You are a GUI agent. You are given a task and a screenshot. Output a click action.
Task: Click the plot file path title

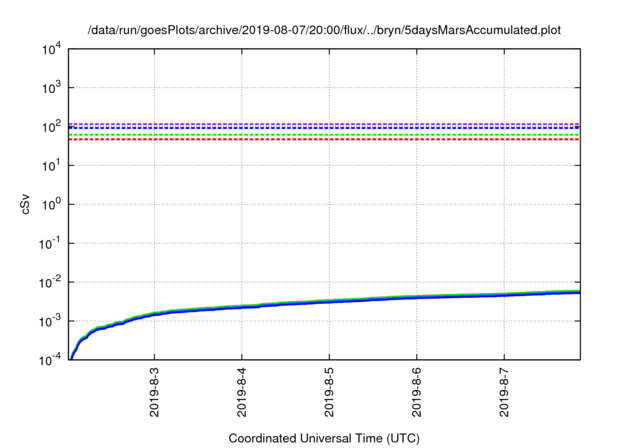click(x=324, y=30)
